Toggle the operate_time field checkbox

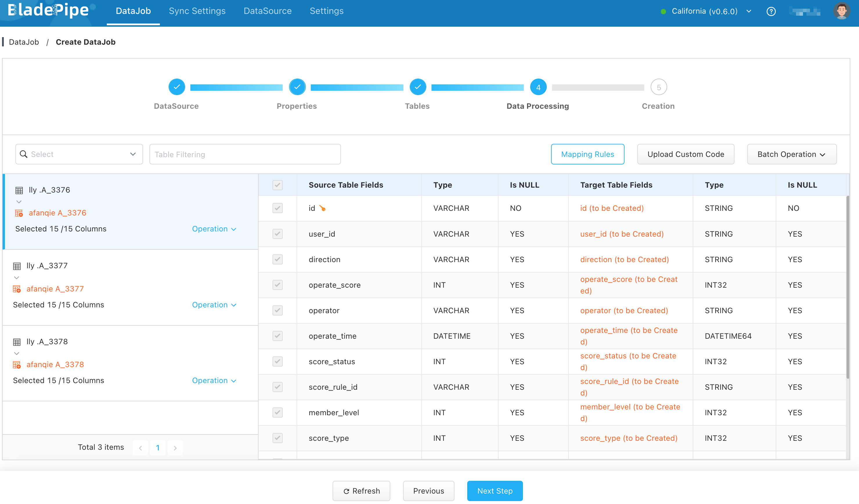(277, 336)
